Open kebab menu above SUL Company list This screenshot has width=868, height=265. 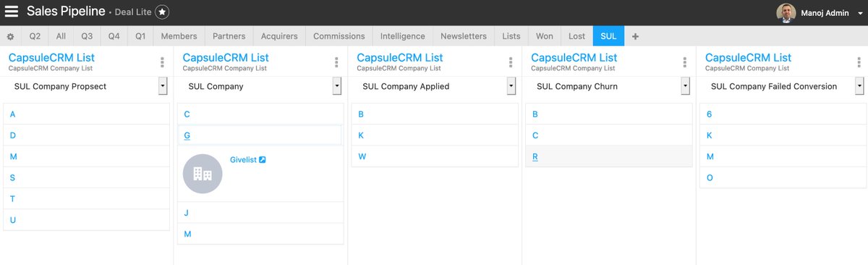point(336,62)
